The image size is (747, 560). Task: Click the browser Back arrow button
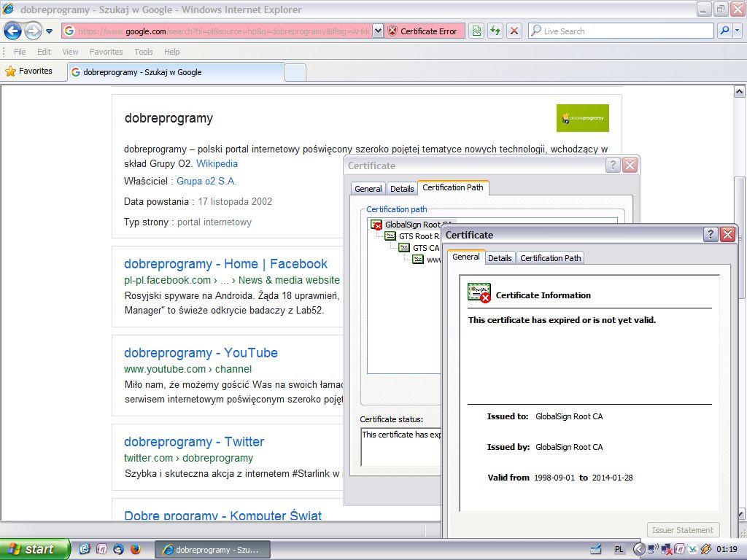point(12,31)
